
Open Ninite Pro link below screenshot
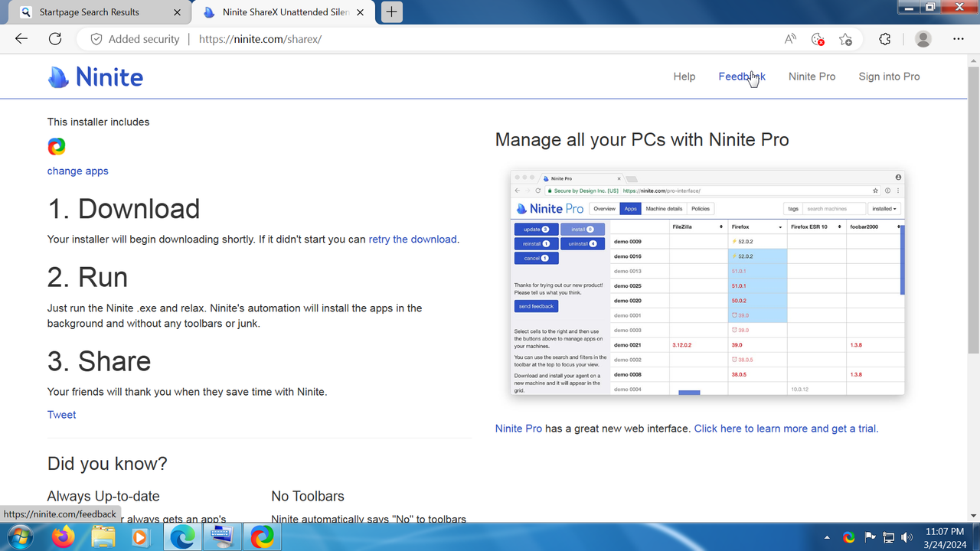518,429
